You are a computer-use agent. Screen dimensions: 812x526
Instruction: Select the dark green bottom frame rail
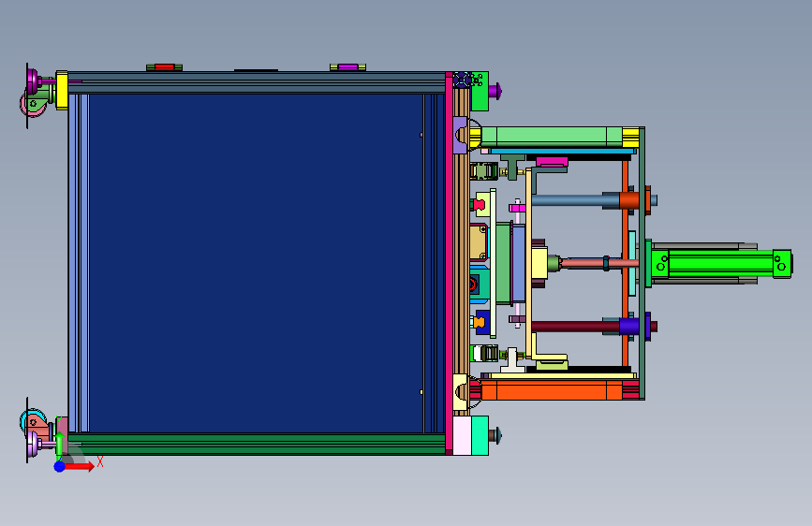coord(257,445)
